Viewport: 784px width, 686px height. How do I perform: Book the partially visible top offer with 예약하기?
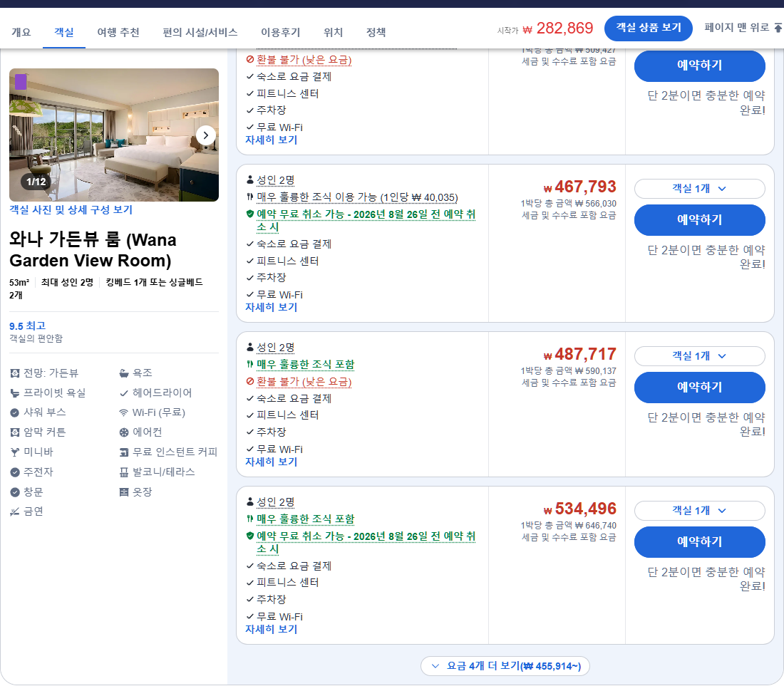click(x=699, y=66)
